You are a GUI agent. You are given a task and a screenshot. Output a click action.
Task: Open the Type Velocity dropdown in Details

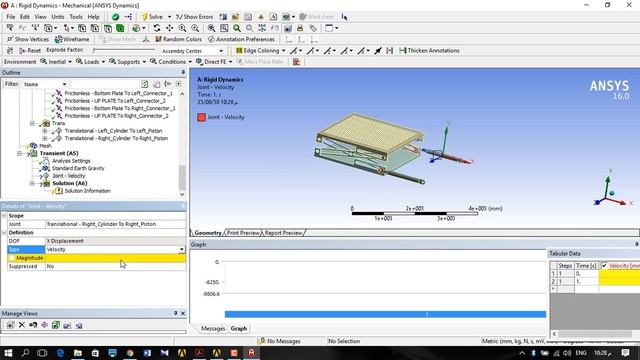pos(182,249)
